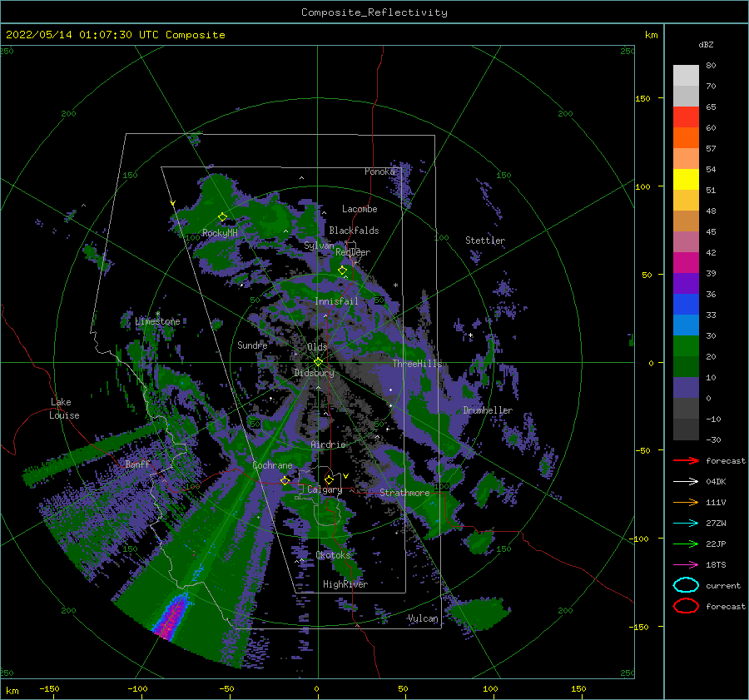This screenshot has width=749, height=700.
Task: Click the white 04DK arrow icon
Action: (686, 482)
